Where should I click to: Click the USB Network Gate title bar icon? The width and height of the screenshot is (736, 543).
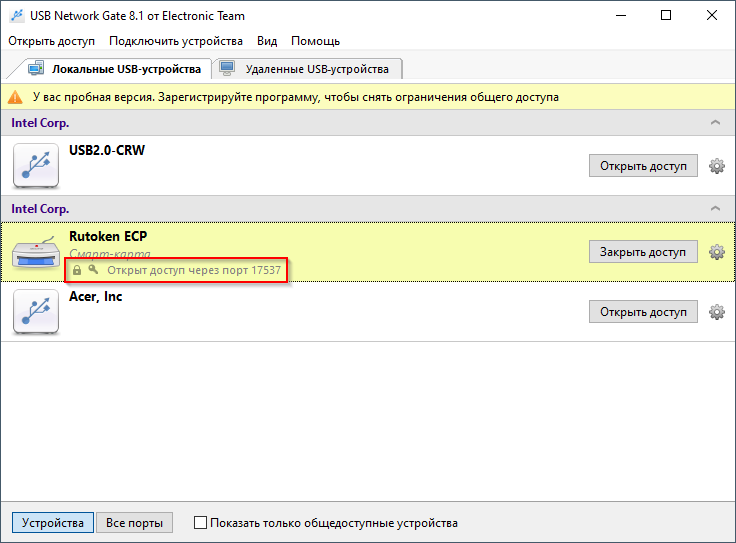[17, 15]
